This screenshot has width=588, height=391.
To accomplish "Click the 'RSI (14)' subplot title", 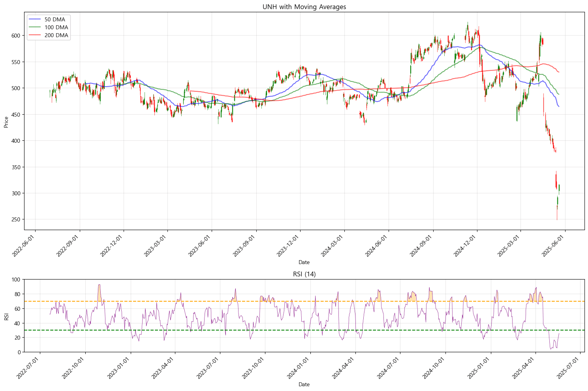I will pos(304,274).
